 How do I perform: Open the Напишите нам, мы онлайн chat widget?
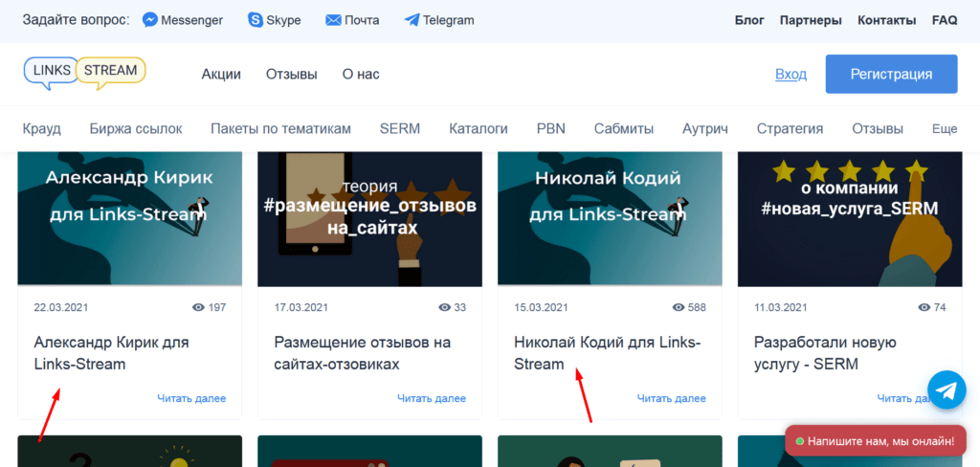(x=876, y=441)
